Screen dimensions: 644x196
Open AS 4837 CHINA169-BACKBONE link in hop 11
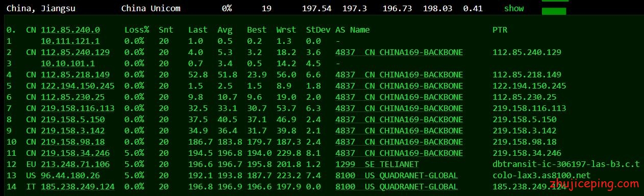pos(399,153)
